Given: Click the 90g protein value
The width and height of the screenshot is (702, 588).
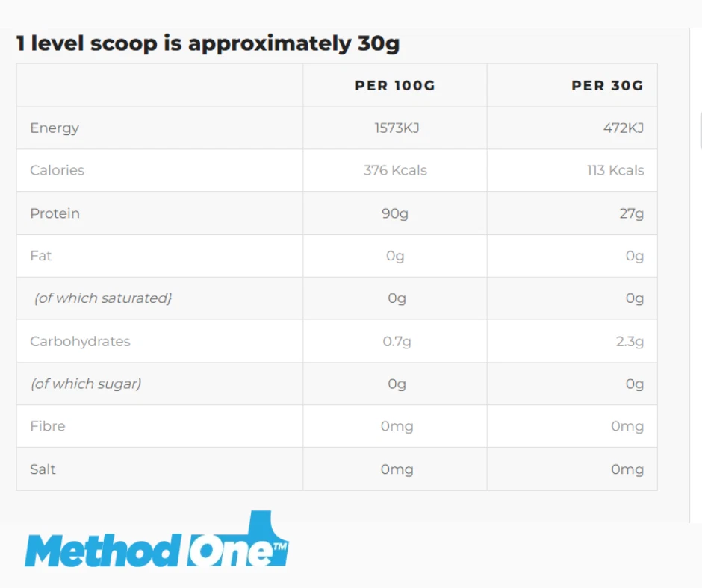Looking at the screenshot, I should tap(395, 213).
